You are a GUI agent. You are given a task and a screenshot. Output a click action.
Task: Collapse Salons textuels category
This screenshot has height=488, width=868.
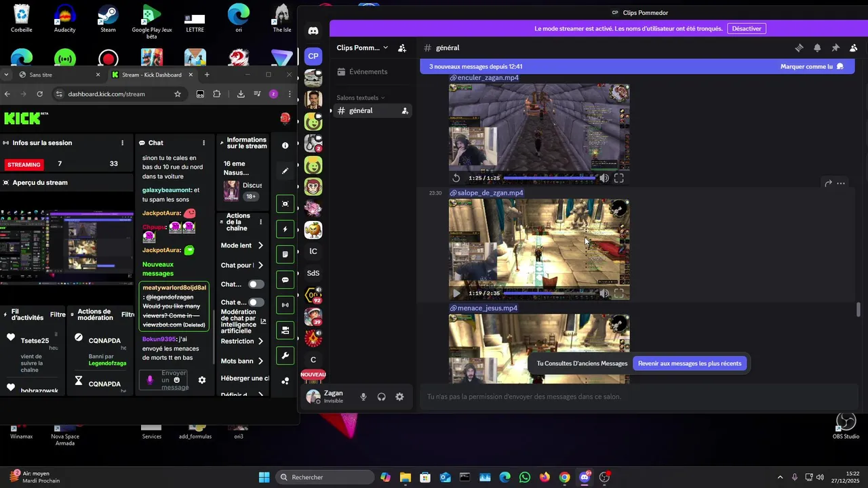click(x=361, y=98)
